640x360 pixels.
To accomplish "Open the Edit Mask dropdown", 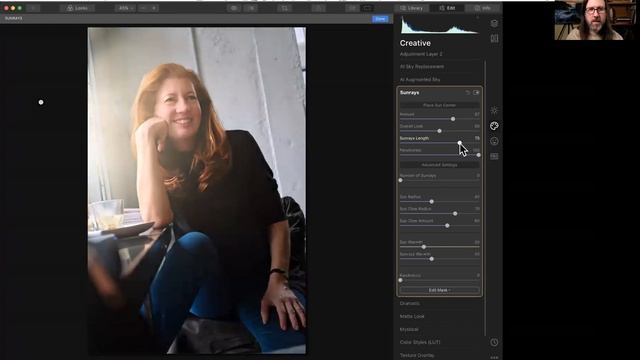I will 440,290.
